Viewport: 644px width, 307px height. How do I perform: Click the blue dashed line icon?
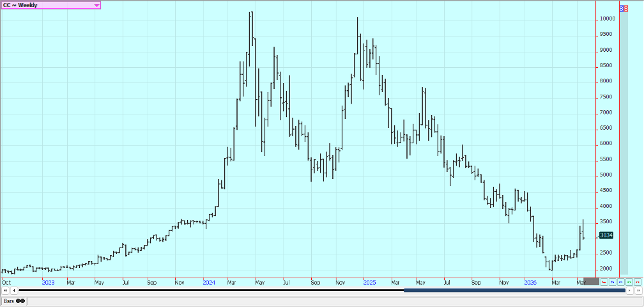pyautogui.click(x=620, y=282)
